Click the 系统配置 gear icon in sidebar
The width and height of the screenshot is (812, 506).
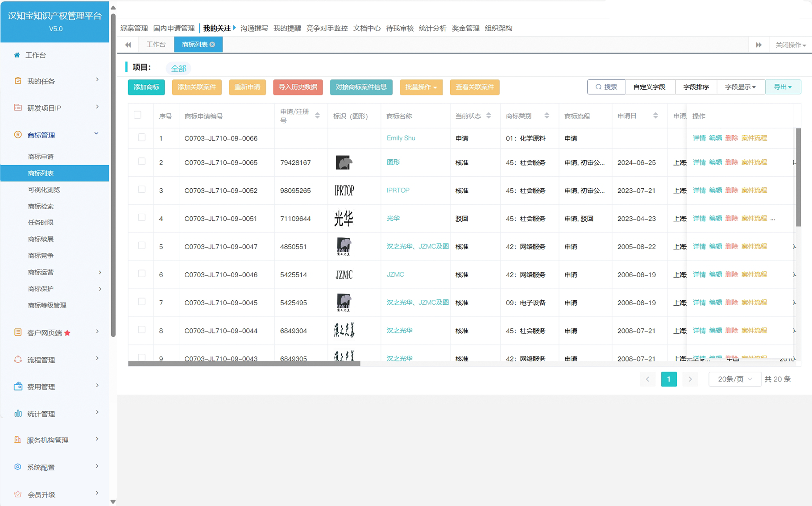(x=18, y=467)
